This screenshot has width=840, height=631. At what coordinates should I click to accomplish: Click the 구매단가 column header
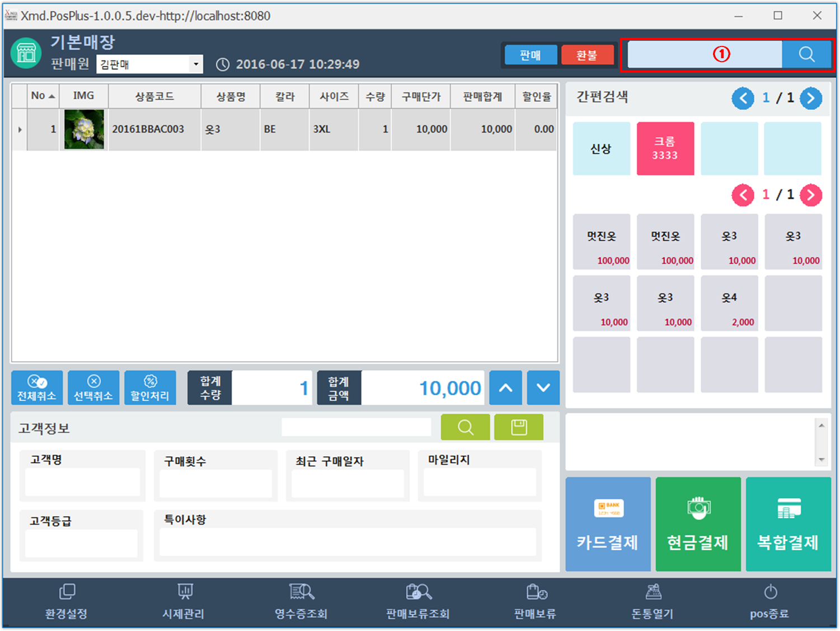pos(421,96)
